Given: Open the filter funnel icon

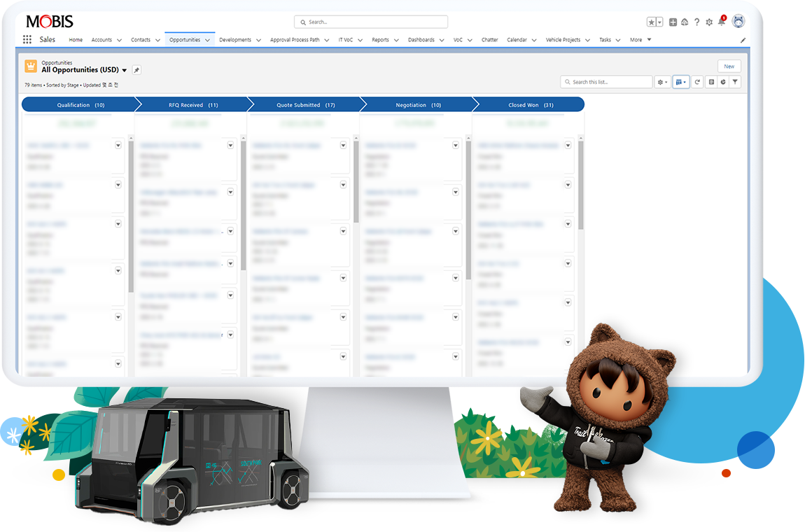Looking at the screenshot, I should pyautogui.click(x=735, y=82).
